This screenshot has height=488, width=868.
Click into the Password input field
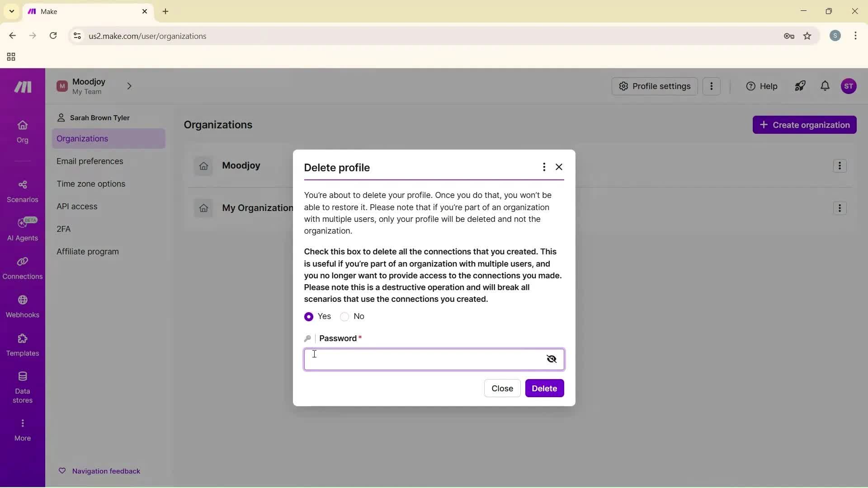tap(423, 360)
